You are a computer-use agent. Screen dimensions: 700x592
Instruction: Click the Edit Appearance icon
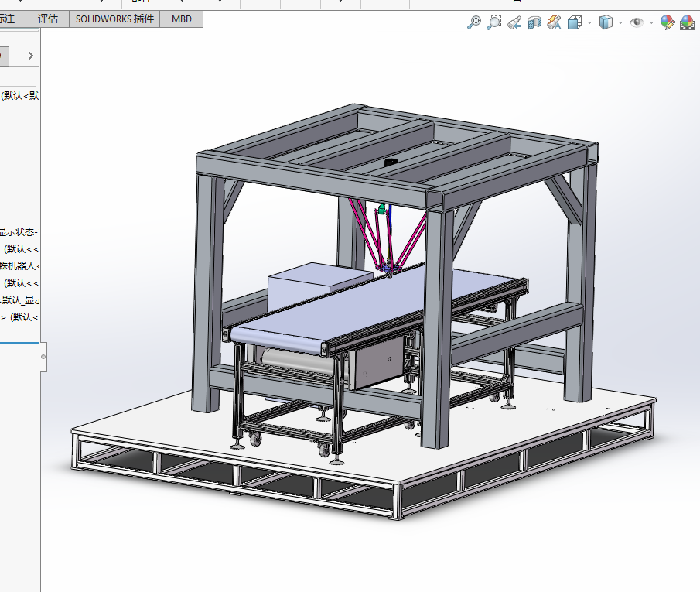coord(668,22)
